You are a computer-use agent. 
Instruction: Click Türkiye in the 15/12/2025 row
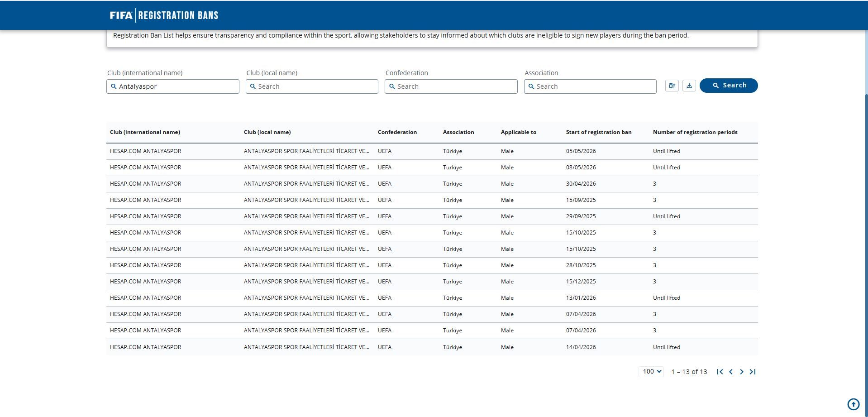coord(453,282)
